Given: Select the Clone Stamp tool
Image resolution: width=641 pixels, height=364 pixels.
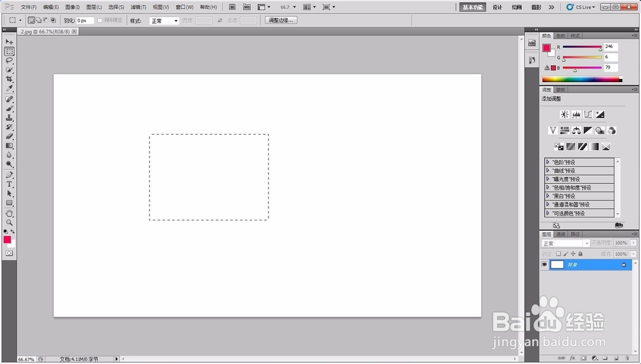Looking at the screenshot, I should 9,118.
